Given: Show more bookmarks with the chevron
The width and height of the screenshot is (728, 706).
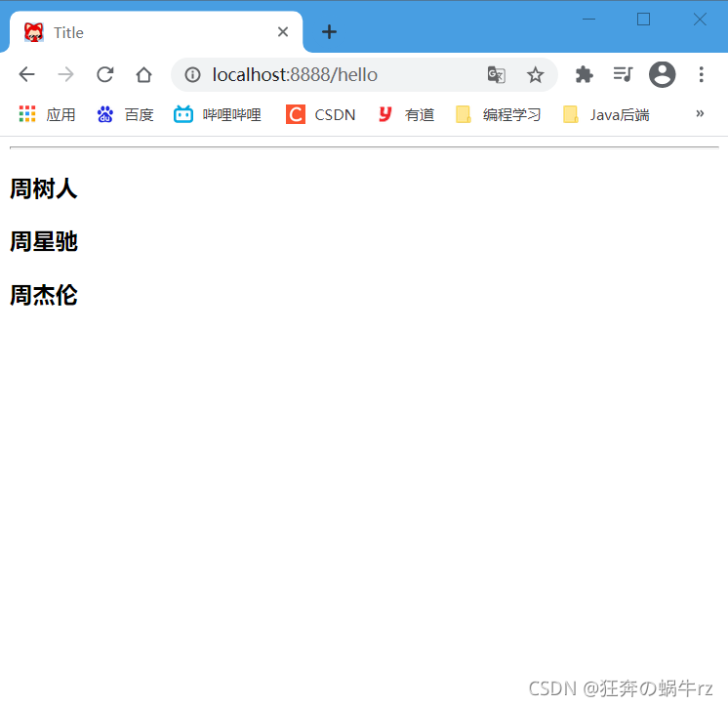Looking at the screenshot, I should (x=700, y=114).
